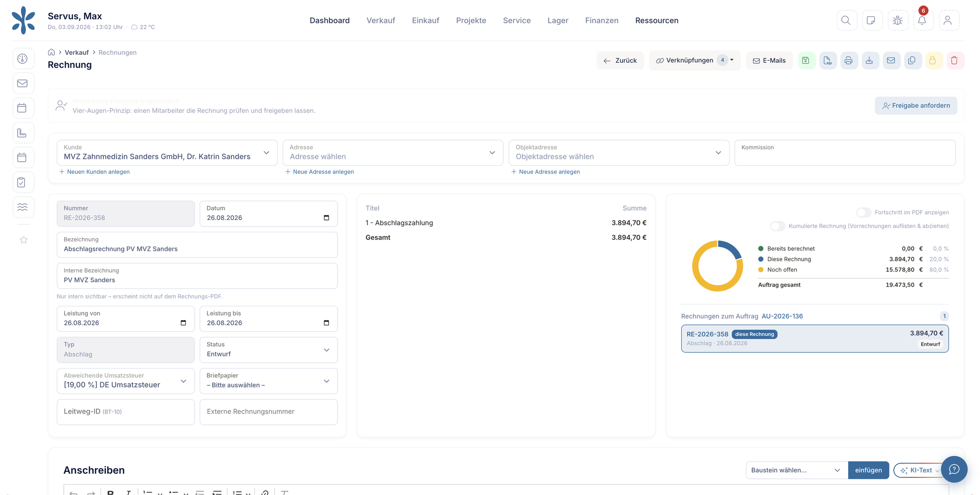
Task: Click the Externe Rechnungsnummer field
Action: pyautogui.click(x=269, y=412)
